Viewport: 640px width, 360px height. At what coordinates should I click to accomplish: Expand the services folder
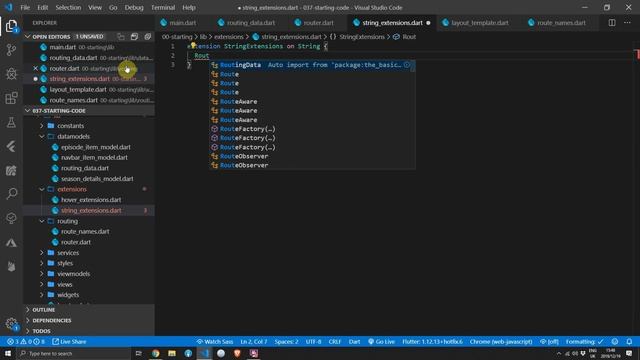(42, 253)
